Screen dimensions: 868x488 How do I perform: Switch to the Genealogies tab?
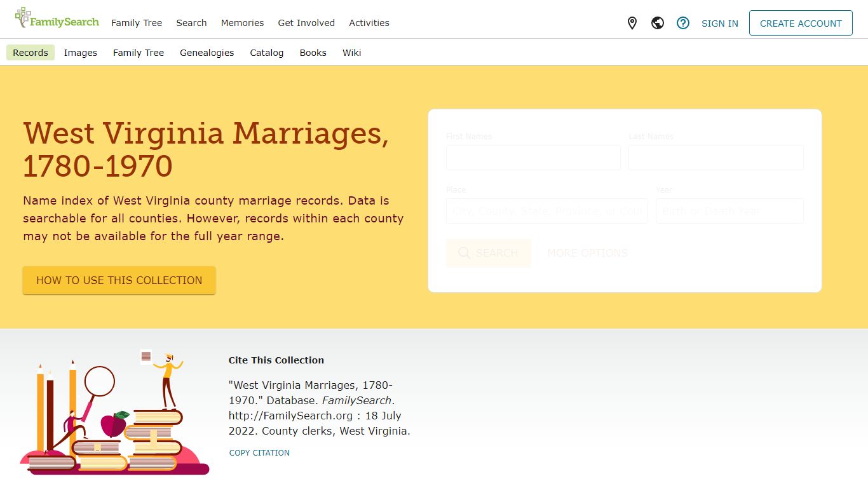point(207,53)
